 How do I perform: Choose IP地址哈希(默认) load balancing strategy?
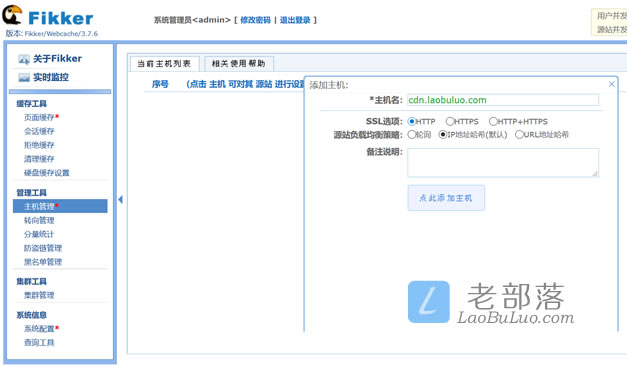click(443, 135)
